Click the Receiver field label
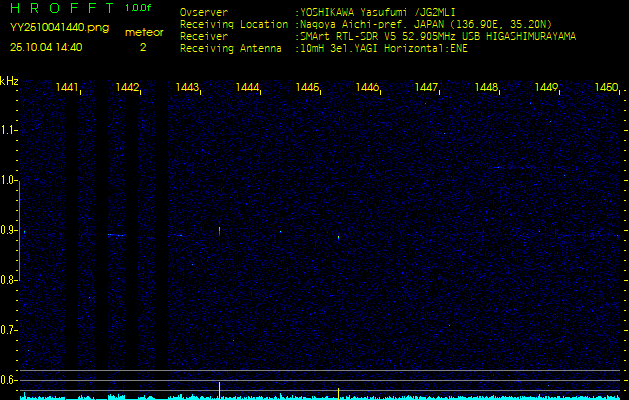The image size is (629, 400). pos(204,37)
